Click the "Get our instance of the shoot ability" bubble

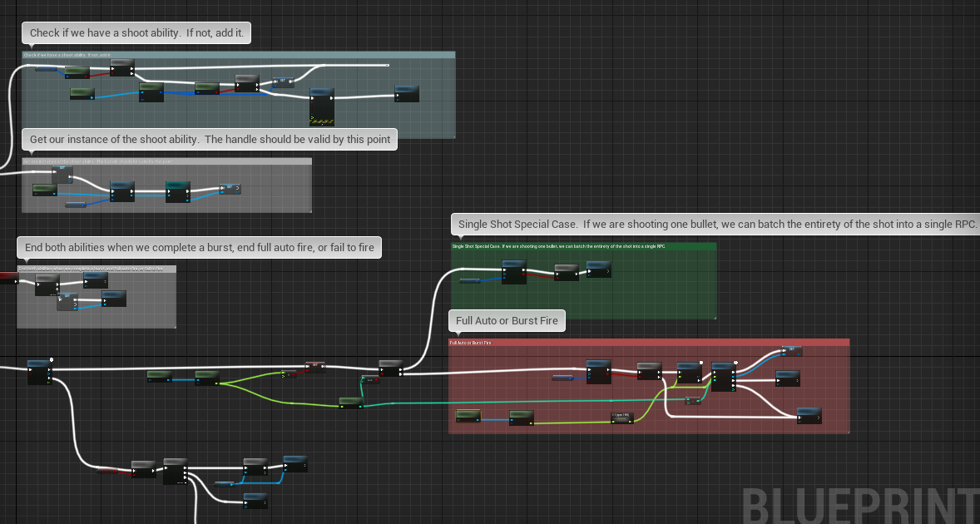tap(210, 139)
